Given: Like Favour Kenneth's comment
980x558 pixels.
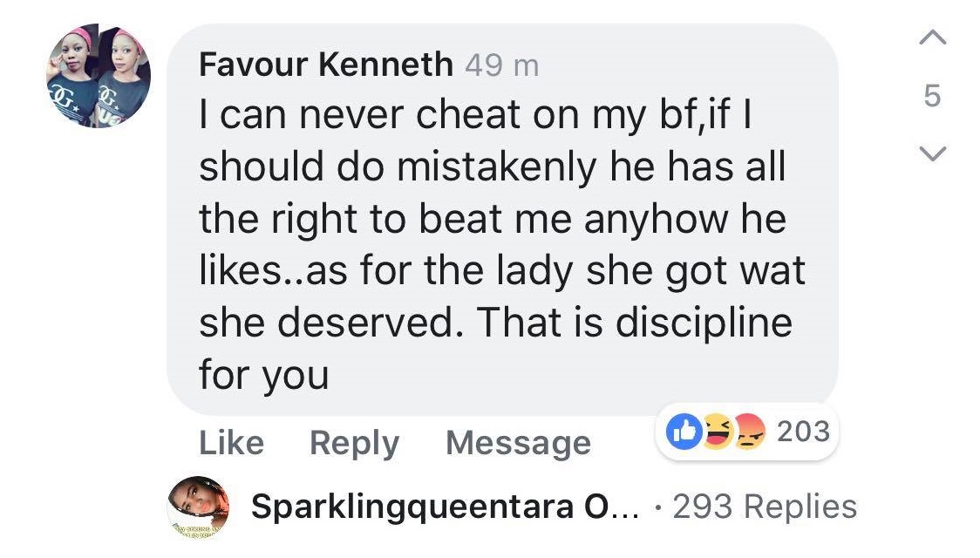Looking at the screenshot, I should [231, 443].
